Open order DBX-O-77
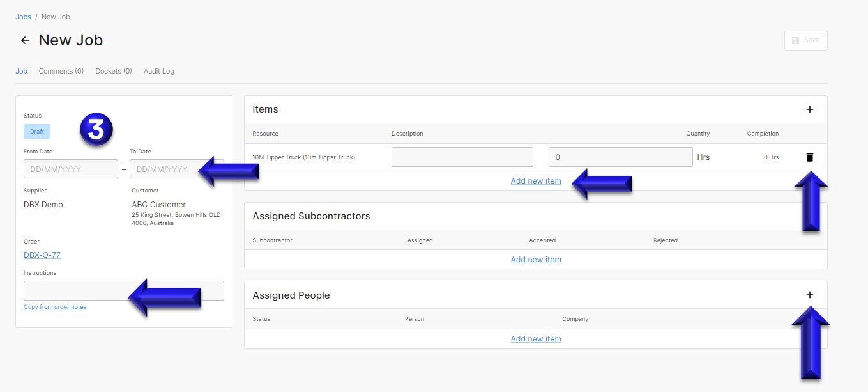The height and width of the screenshot is (392, 868). click(42, 255)
